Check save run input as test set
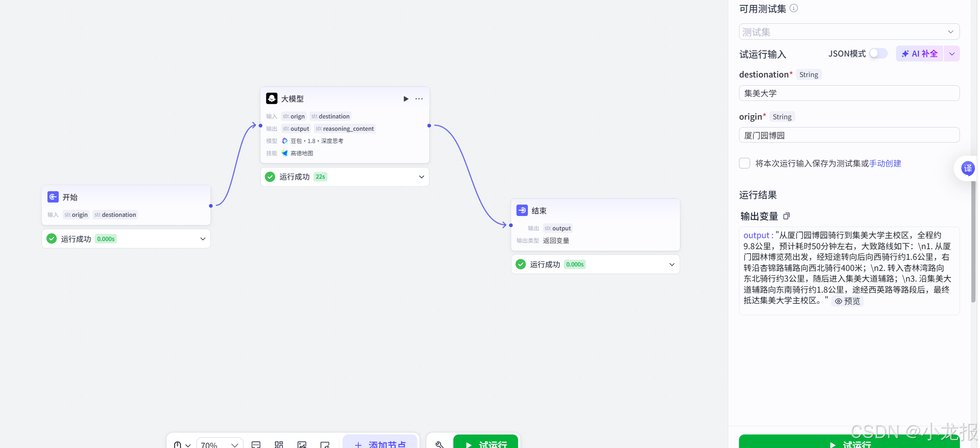The width and height of the screenshot is (980, 448). 744,163
